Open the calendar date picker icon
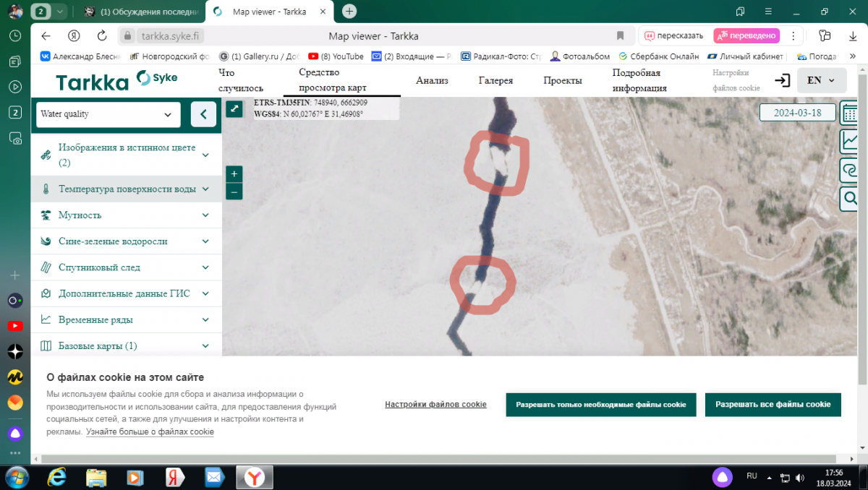The width and height of the screenshot is (868, 490). click(850, 113)
